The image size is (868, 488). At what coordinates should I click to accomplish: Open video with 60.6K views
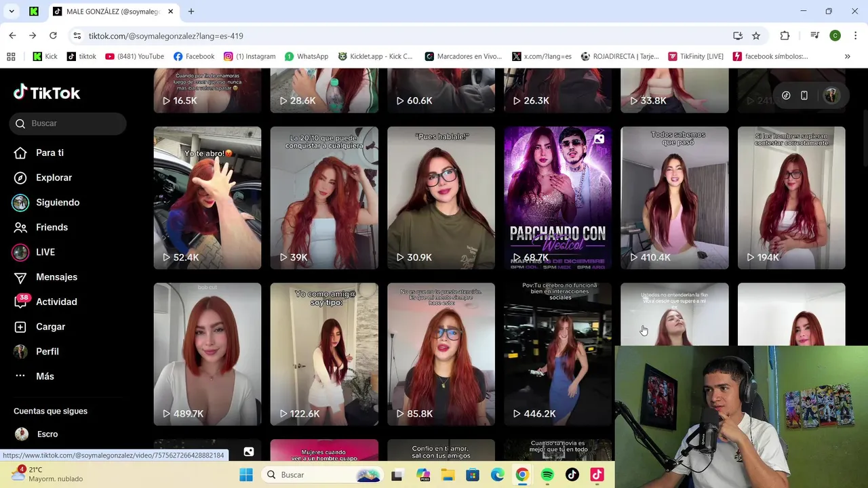pyautogui.click(x=441, y=90)
